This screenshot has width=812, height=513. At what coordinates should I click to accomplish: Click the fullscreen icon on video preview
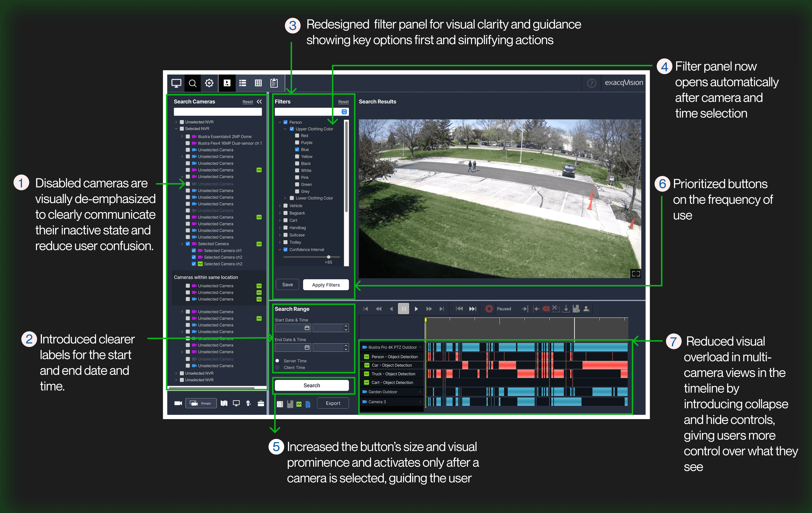pos(636,274)
